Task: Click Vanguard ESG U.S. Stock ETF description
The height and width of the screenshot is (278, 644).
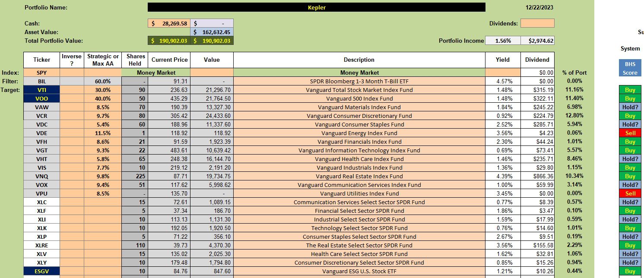Action: (359, 271)
